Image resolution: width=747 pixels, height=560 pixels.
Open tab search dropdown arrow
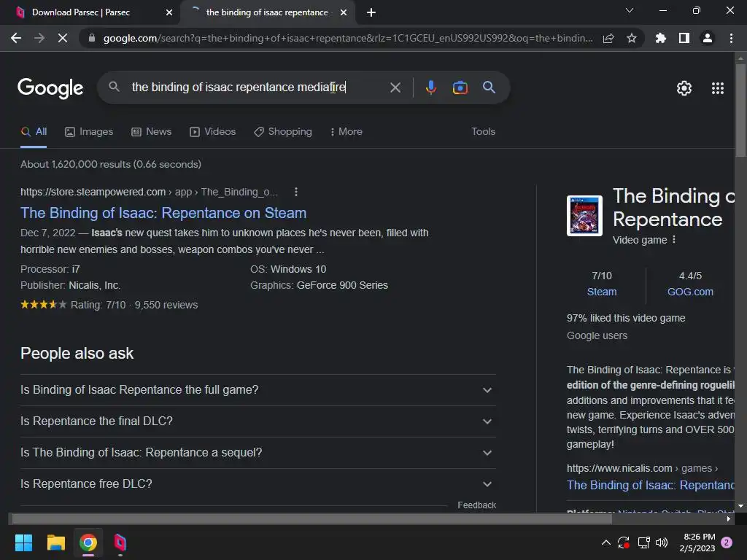coord(630,10)
